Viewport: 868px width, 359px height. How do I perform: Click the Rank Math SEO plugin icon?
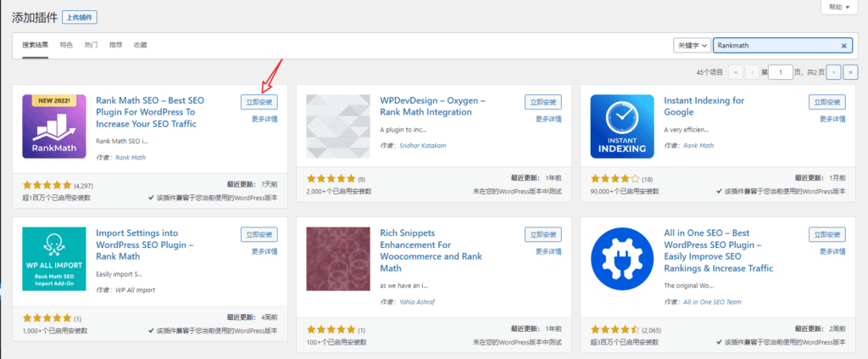pos(54,126)
